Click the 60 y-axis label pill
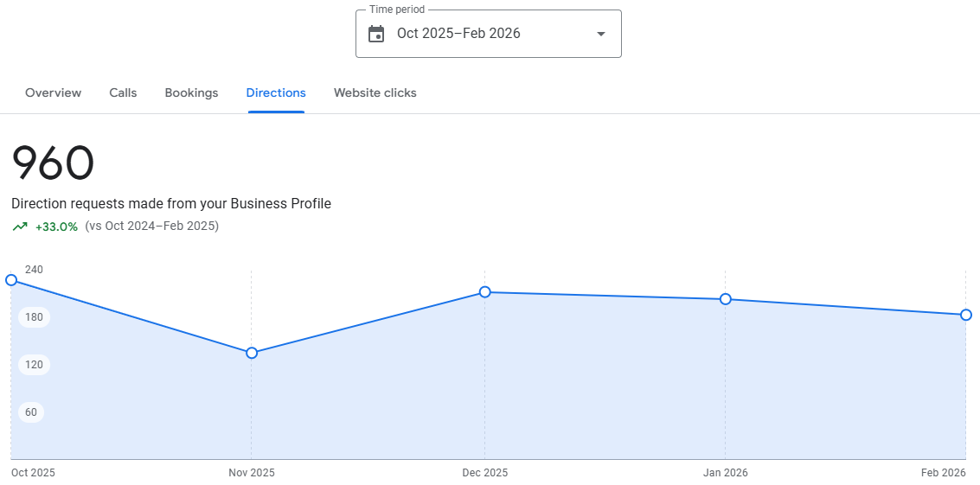This screenshot has width=980, height=485. [x=31, y=412]
